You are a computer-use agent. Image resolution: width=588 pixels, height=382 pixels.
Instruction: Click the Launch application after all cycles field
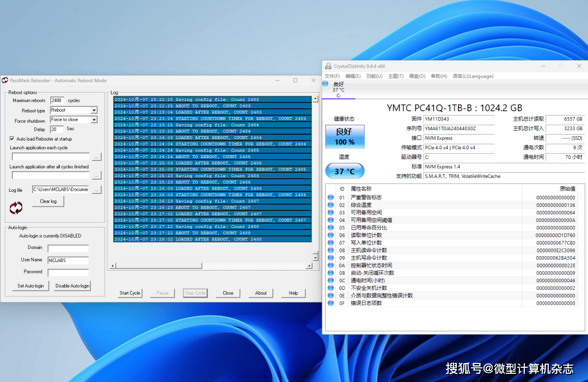point(51,175)
